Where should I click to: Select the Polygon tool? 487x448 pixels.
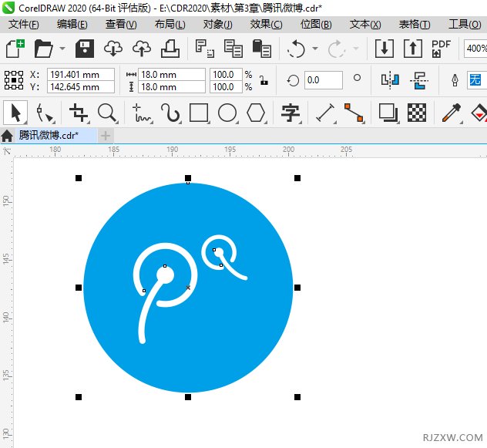tap(256, 113)
